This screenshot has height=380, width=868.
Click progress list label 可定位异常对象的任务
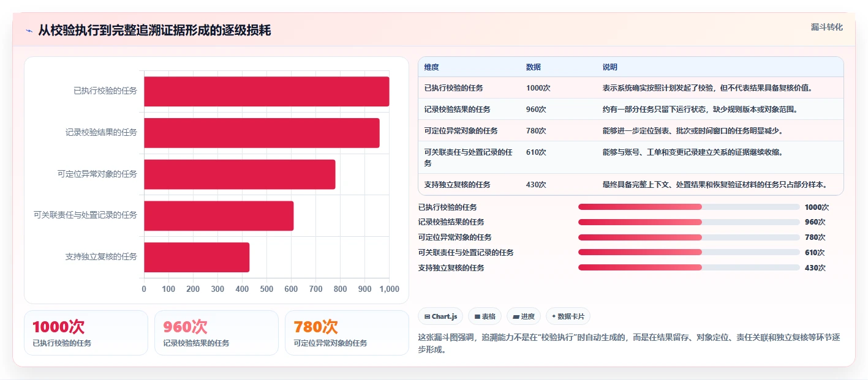(455, 237)
